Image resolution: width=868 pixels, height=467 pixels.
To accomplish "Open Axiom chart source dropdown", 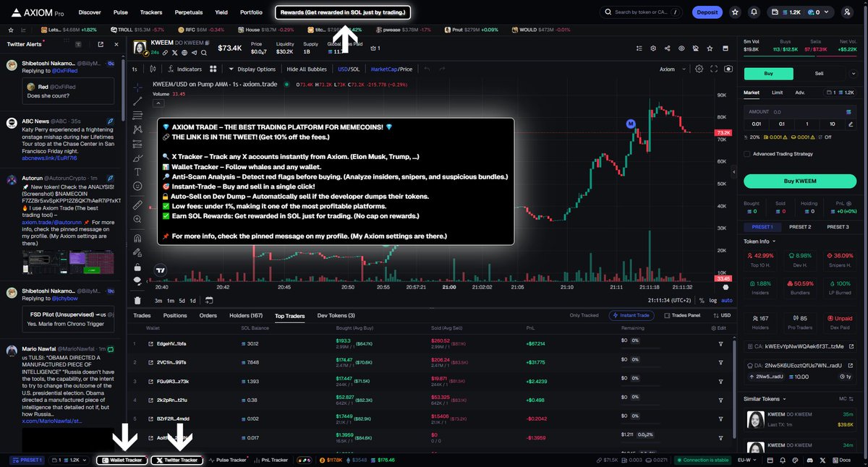I will [x=671, y=69].
